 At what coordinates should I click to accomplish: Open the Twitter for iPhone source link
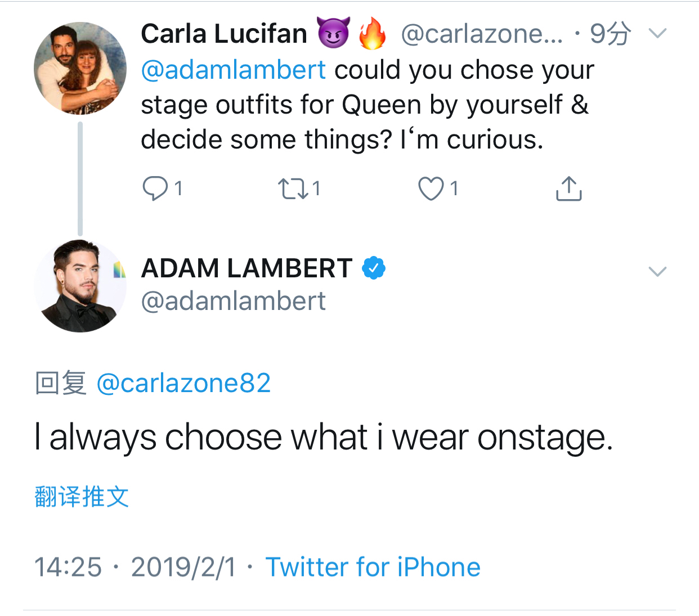tap(373, 567)
